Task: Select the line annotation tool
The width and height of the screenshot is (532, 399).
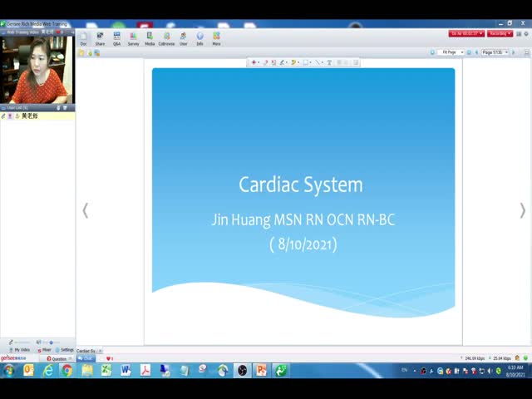Action: (318, 62)
